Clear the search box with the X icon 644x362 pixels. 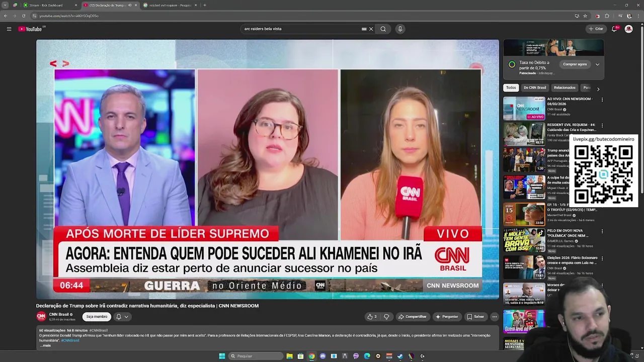tap(371, 29)
